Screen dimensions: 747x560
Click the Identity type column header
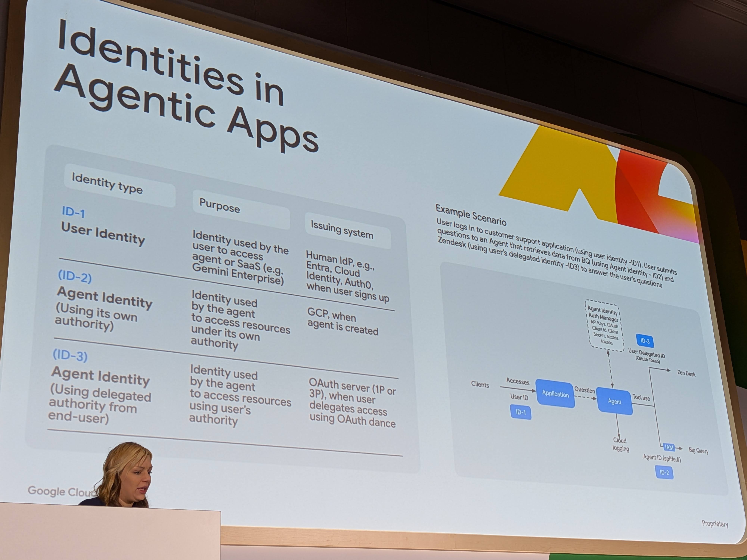(107, 183)
